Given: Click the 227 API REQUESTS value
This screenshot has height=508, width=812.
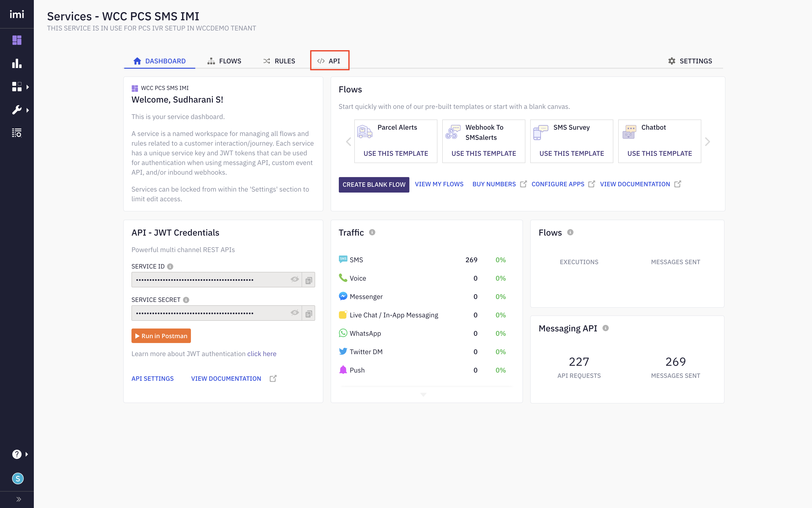Looking at the screenshot, I should (579, 362).
